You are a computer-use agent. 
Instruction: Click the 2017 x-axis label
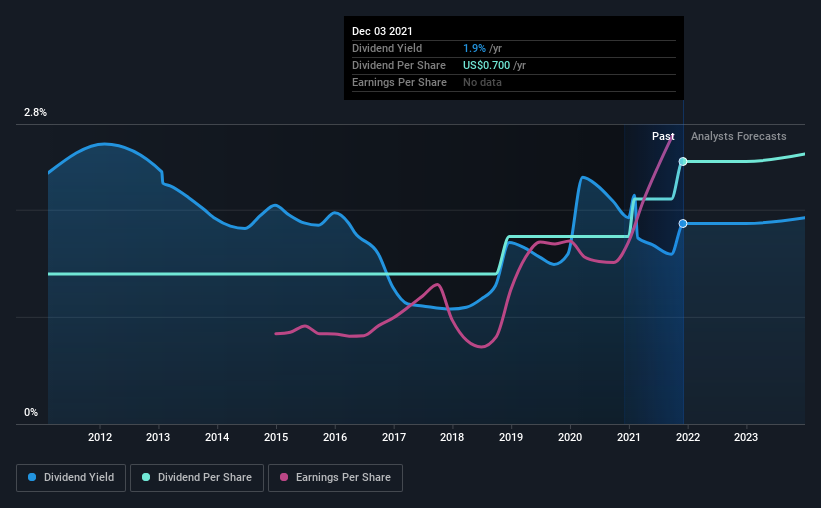394,437
